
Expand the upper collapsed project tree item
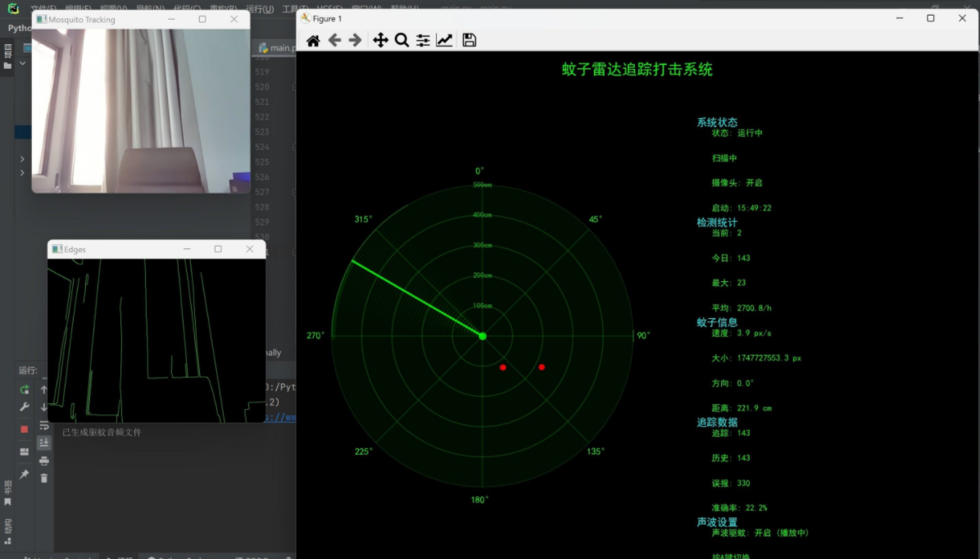22,159
